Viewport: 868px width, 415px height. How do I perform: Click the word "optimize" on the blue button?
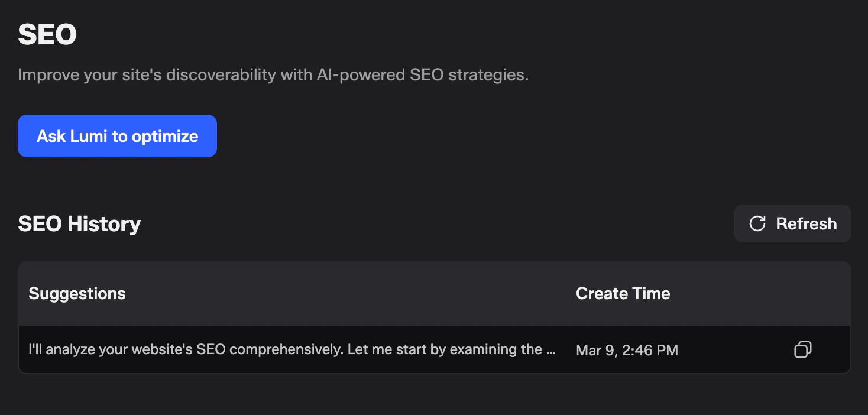(x=165, y=136)
